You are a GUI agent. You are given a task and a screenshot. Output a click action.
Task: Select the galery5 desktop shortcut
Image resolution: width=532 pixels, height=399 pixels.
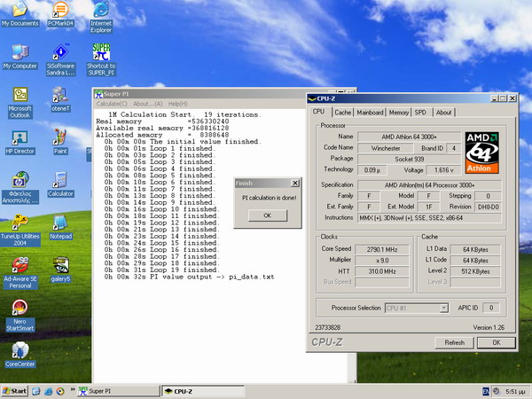(60, 270)
